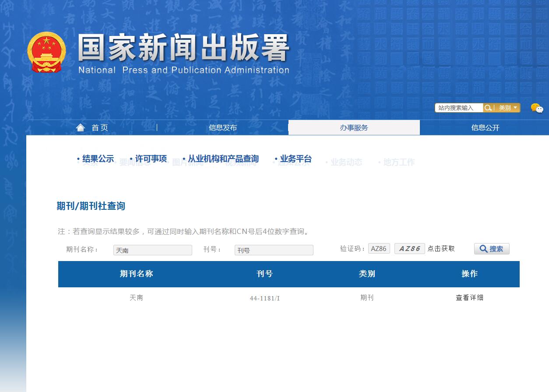
Task: Open 从业机构和产品查询
Action: [222, 159]
